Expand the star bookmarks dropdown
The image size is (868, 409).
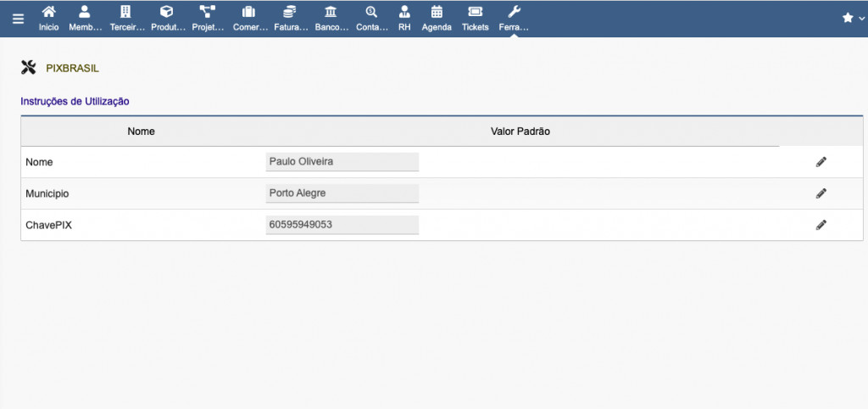(852, 18)
